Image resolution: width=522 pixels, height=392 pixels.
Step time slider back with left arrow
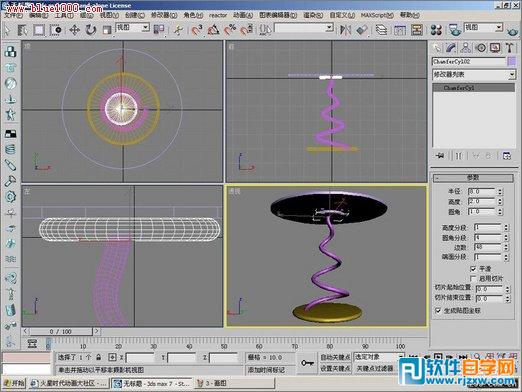click(x=25, y=331)
